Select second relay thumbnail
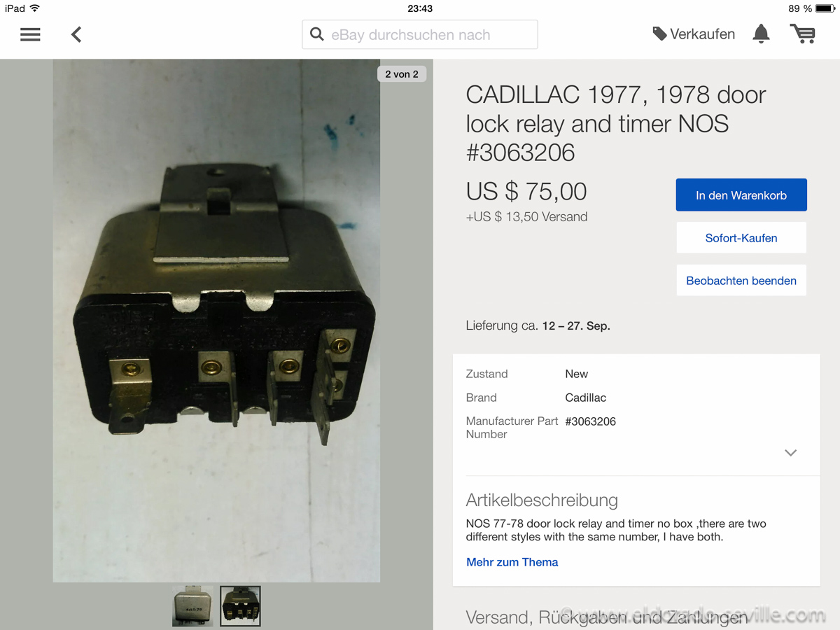The image size is (840, 630). coord(240,606)
